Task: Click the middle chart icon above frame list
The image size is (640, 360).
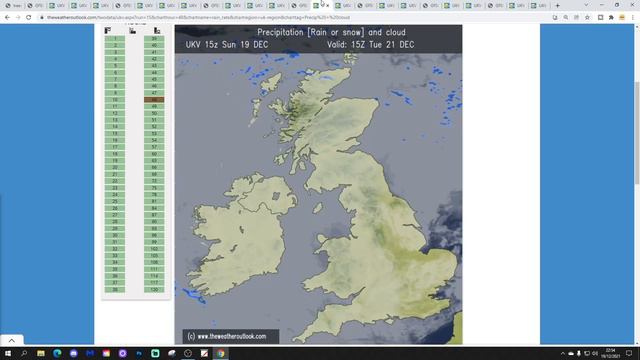Action: click(133, 31)
